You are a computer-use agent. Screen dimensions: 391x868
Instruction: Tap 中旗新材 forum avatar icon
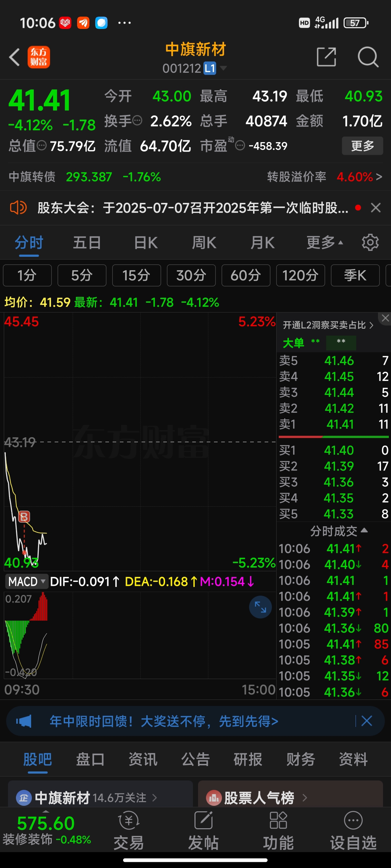coord(24,797)
